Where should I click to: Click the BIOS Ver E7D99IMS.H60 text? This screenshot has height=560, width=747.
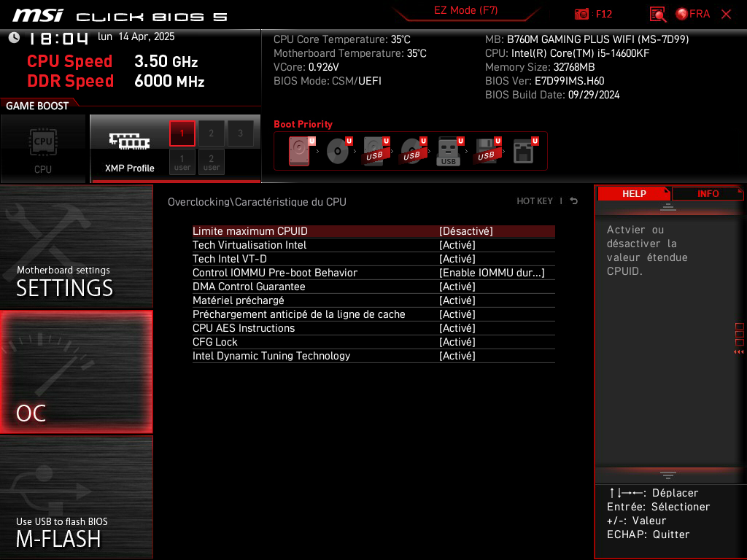pos(544,81)
